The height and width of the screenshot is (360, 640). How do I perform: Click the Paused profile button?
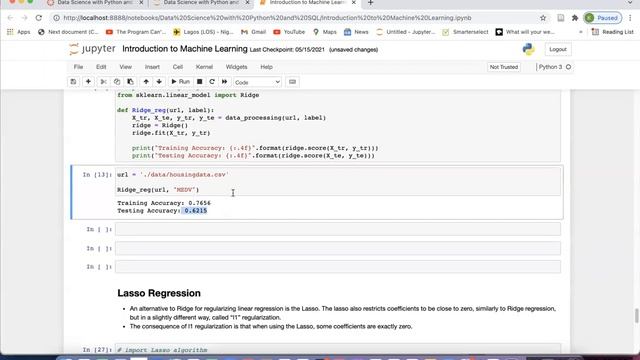[603, 18]
